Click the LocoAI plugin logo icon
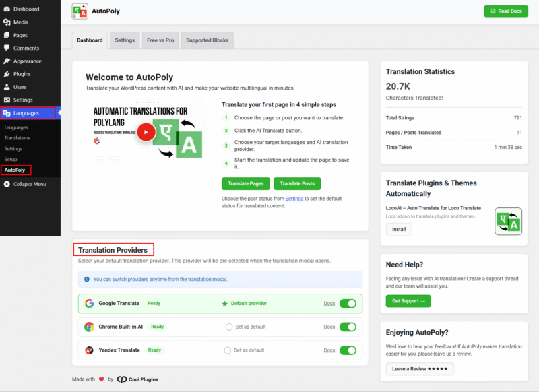The height and width of the screenshot is (392, 539). [508, 221]
